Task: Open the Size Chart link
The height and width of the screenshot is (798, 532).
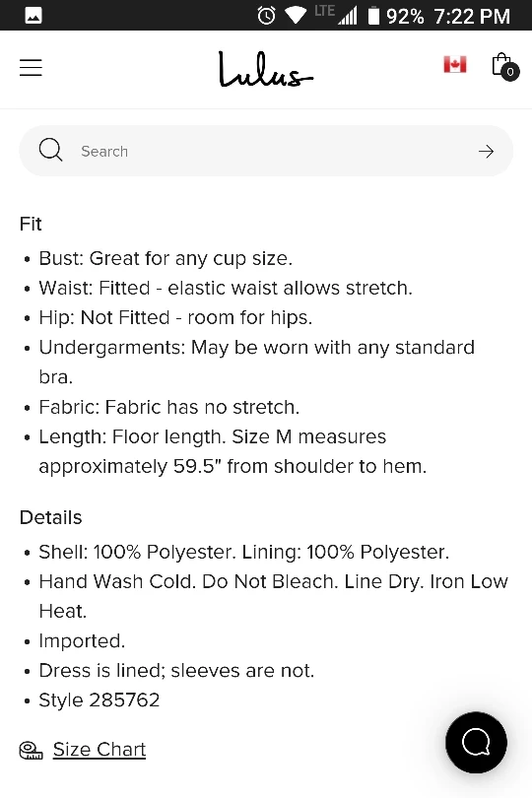Action: (100, 749)
